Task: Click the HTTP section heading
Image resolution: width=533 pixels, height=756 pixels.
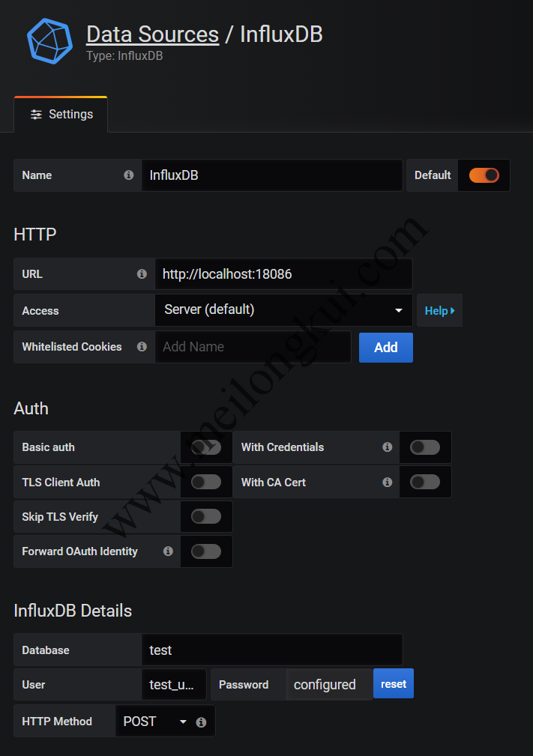Action: pos(34,235)
